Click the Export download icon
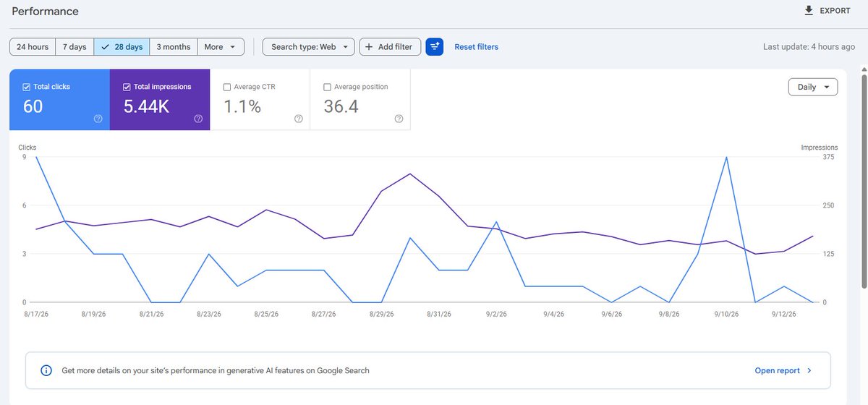 coord(809,11)
